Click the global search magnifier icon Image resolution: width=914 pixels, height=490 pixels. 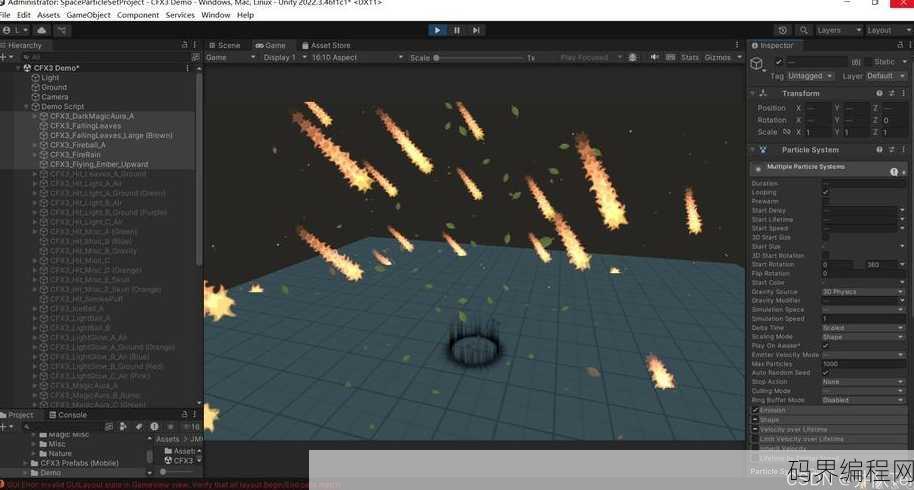pyautogui.click(x=804, y=30)
